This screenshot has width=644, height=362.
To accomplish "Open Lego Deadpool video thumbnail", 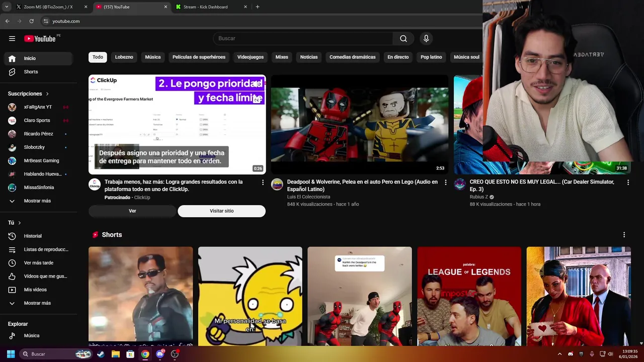I will [360, 125].
